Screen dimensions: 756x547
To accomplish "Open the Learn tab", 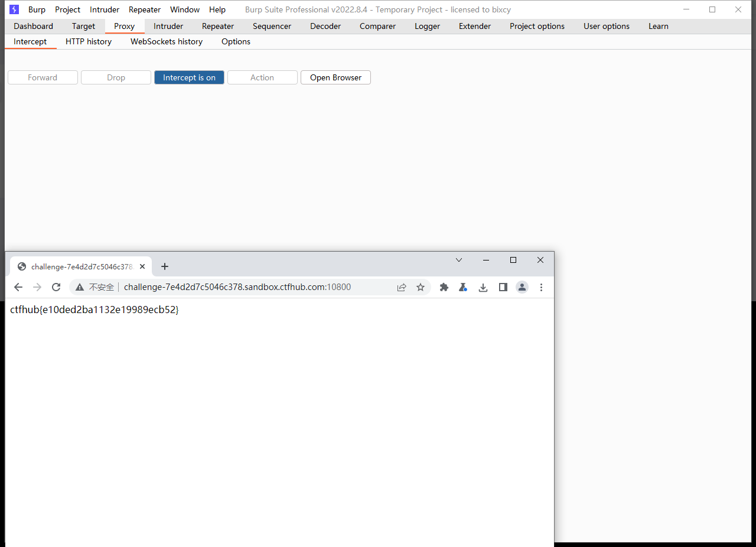I will click(659, 26).
